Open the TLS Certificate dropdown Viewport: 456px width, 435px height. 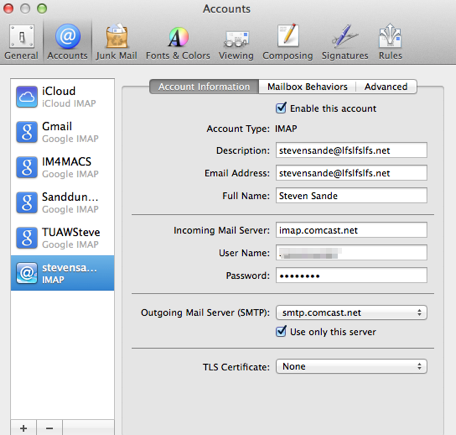point(351,366)
